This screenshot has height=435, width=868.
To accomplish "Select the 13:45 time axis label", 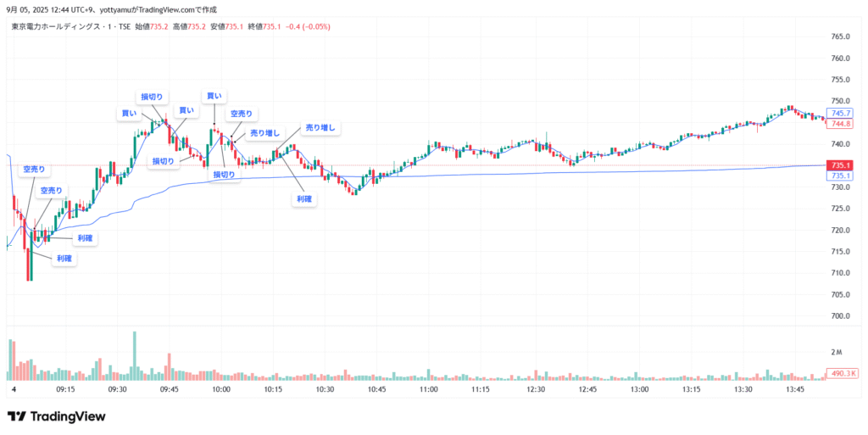I will tap(795, 389).
